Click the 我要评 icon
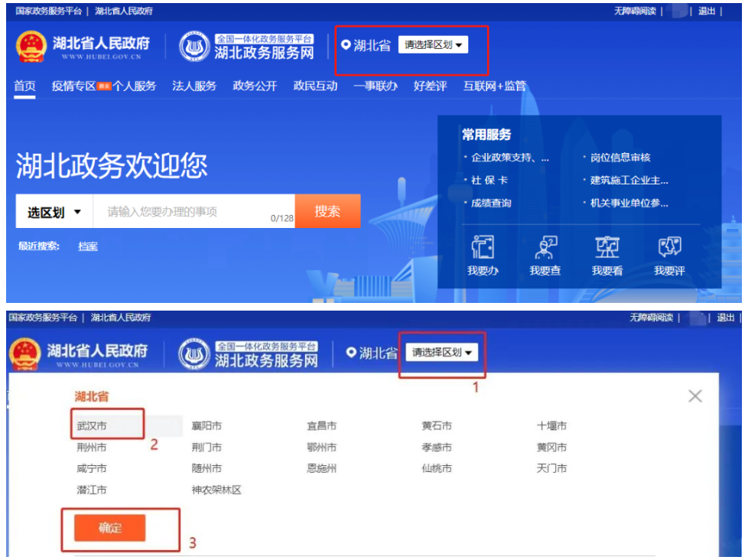The width and height of the screenshot is (745, 560). pyautogui.click(x=669, y=247)
